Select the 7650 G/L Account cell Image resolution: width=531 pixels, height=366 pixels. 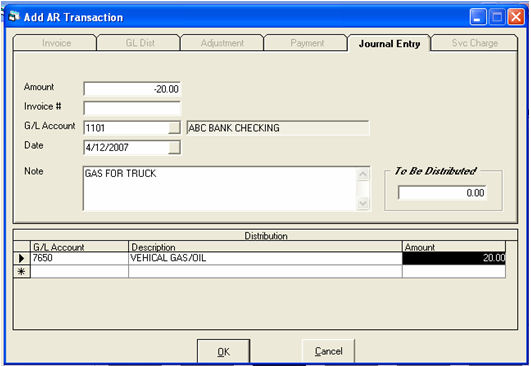[x=80, y=258]
